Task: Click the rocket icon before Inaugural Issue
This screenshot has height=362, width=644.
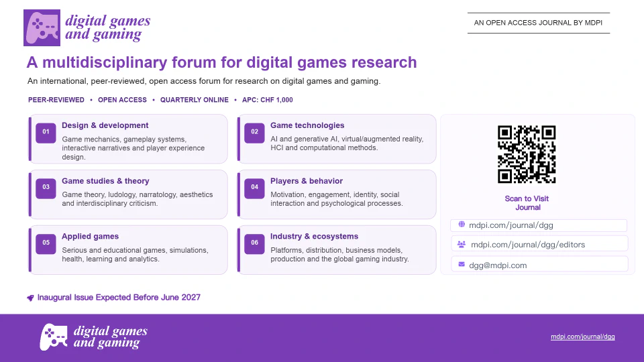Action: [30, 298]
